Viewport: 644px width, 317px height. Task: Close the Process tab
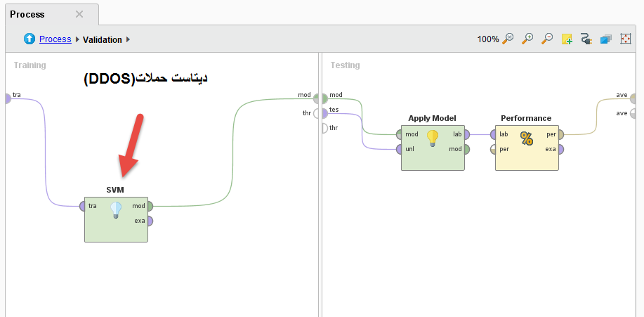79,14
